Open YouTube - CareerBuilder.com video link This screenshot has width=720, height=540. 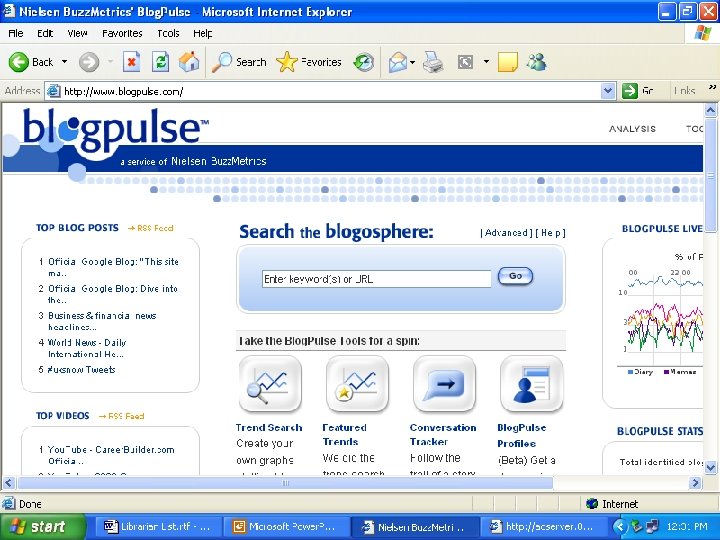click(111, 455)
